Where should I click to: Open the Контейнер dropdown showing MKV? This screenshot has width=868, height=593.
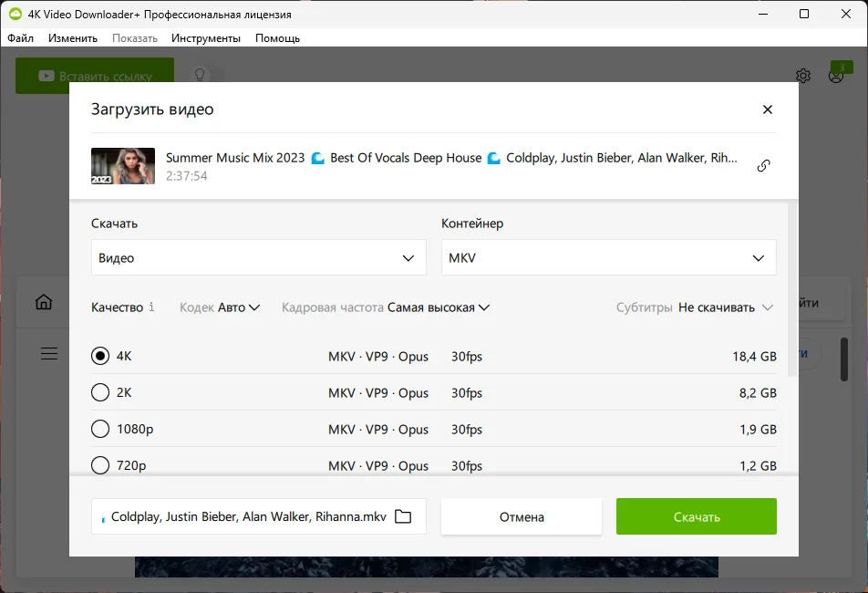tap(608, 258)
